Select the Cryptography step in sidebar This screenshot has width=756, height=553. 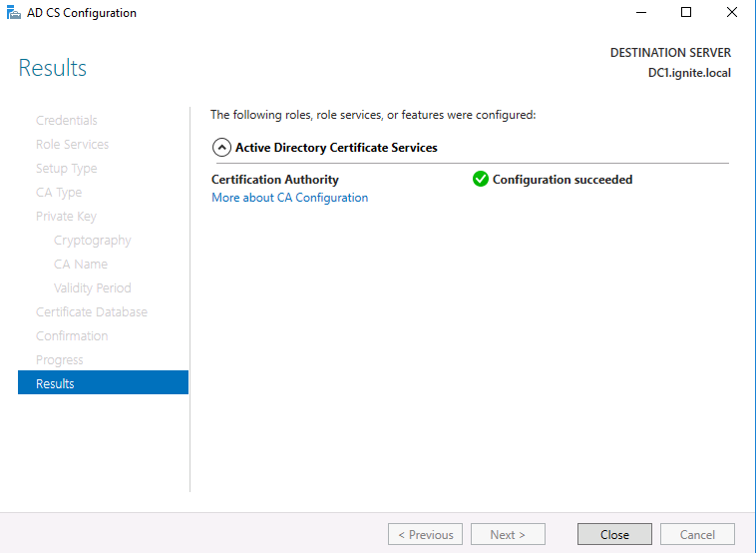(x=92, y=241)
